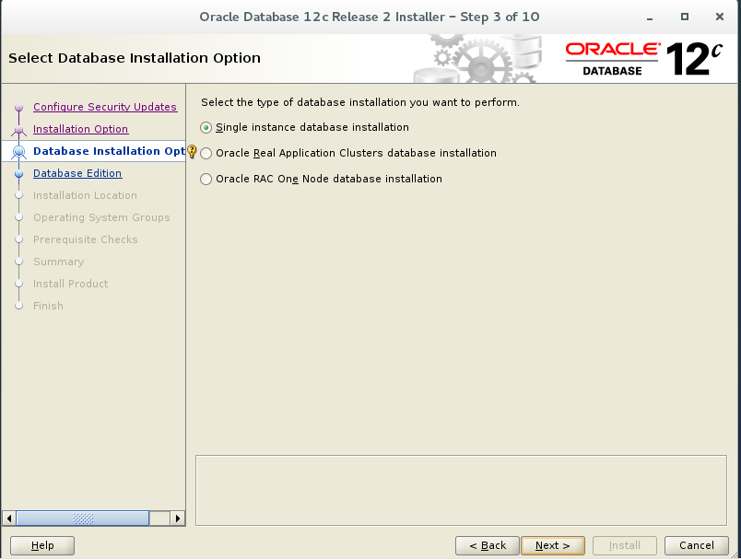741x560 pixels.
Task: Cancel the Oracle installation
Action: pos(696,545)
